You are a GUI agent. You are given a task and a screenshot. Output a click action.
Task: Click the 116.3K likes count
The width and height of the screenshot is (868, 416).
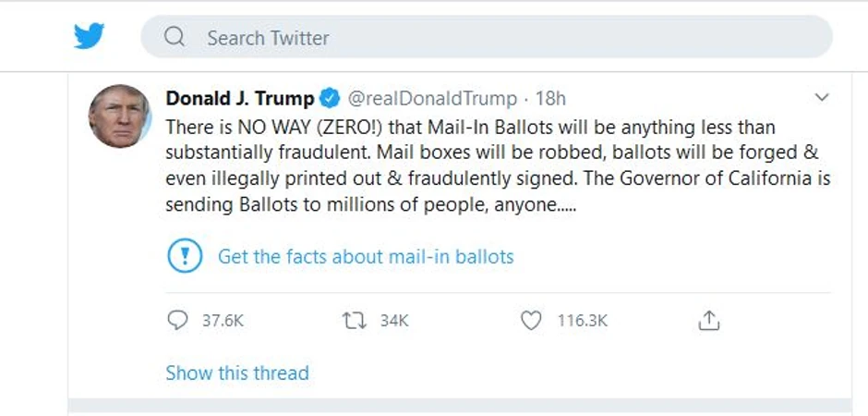583,321
